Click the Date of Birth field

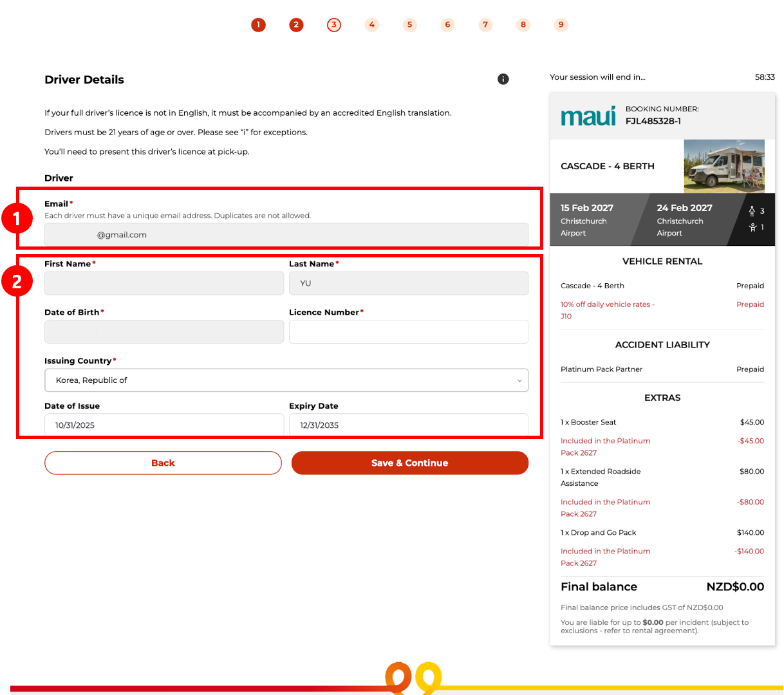coord(164,332)
